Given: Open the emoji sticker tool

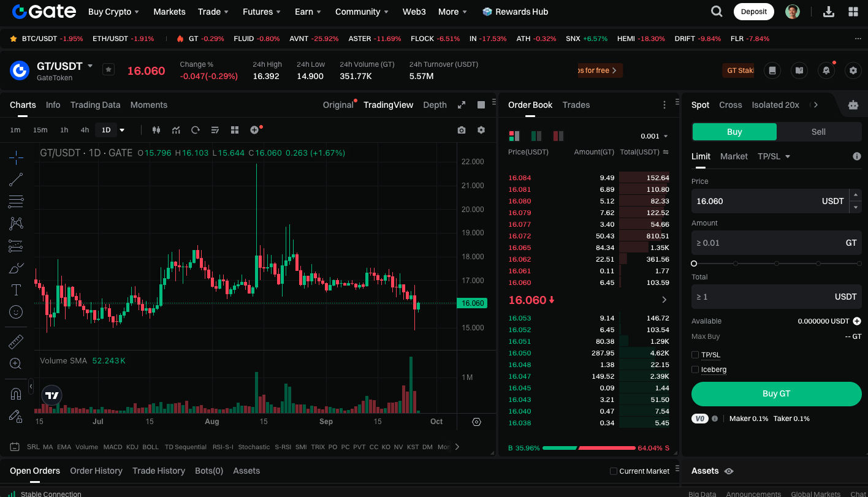Looking at the screenshot, I should 16,312.
